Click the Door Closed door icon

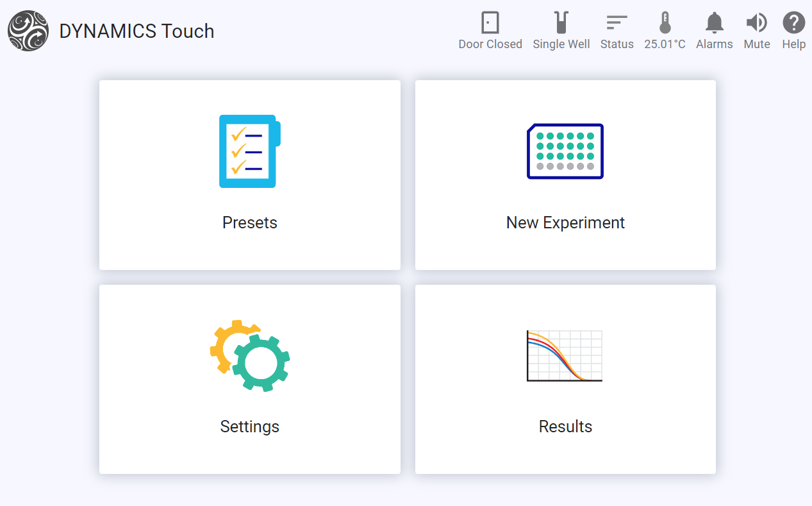(490, 23)
